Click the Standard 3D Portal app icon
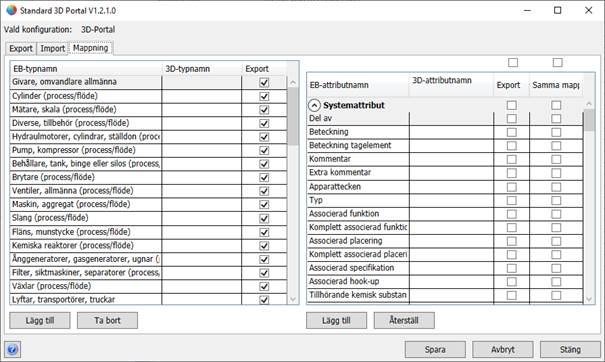The image size is (605, 362). coord(11,10)
